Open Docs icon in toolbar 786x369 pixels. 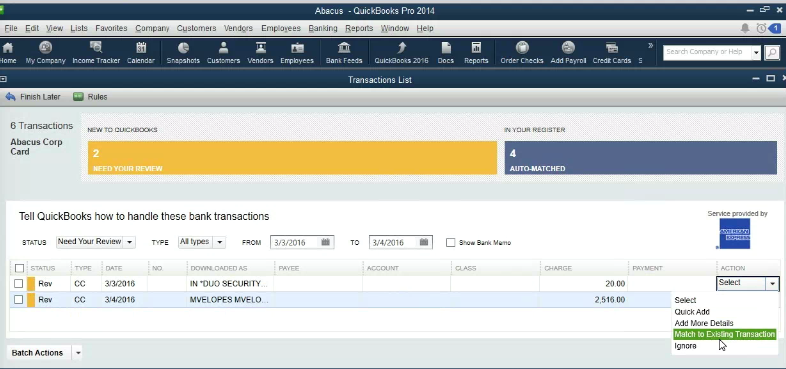(x=446, y=53)
